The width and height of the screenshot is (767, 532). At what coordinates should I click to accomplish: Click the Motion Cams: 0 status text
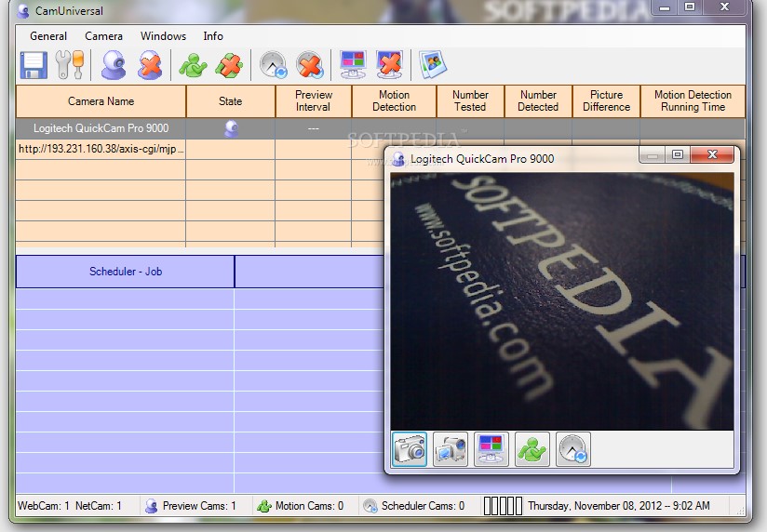coord(309,506)
